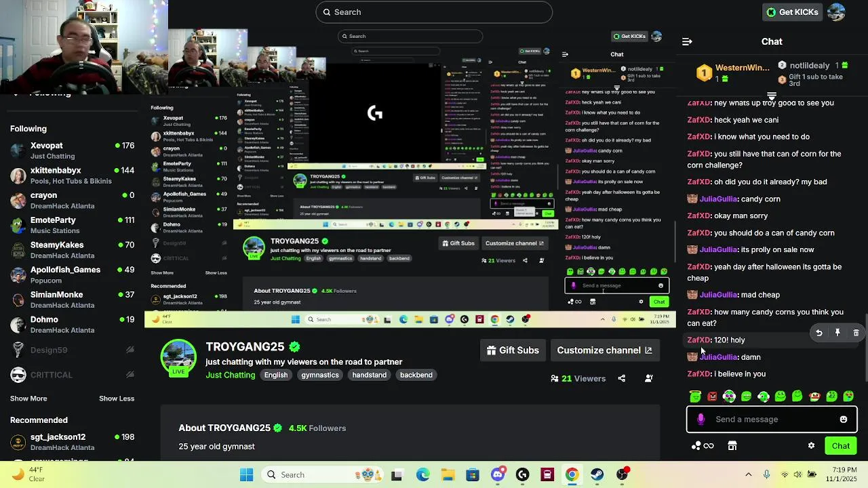Open chat settings gear
The height and width of the screenshot is (488, 868).
pos(811,446)
